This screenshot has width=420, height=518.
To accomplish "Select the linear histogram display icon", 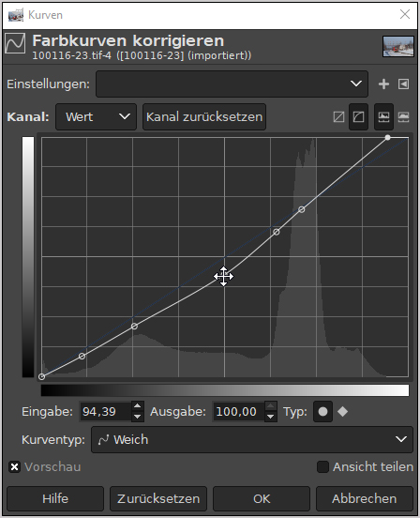I will [x=383, y=116].
